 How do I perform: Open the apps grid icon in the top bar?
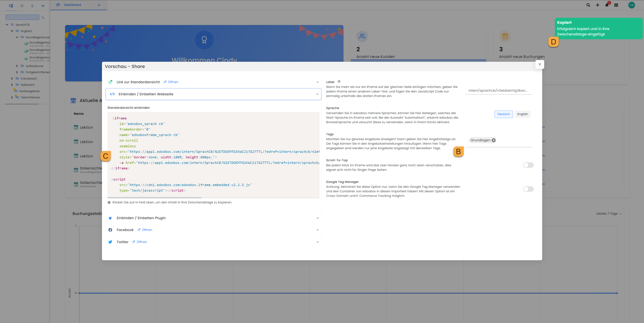click(616, 5)
